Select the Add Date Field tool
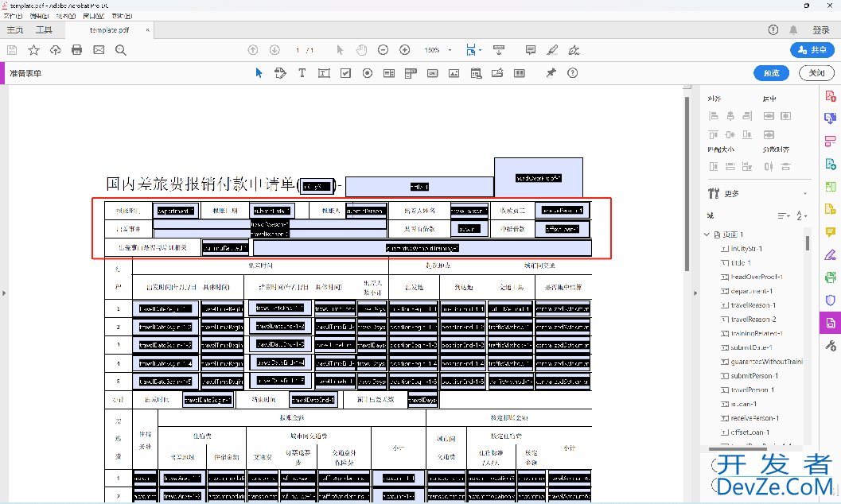Screen dimensions: 841x504 coord(476,73)
